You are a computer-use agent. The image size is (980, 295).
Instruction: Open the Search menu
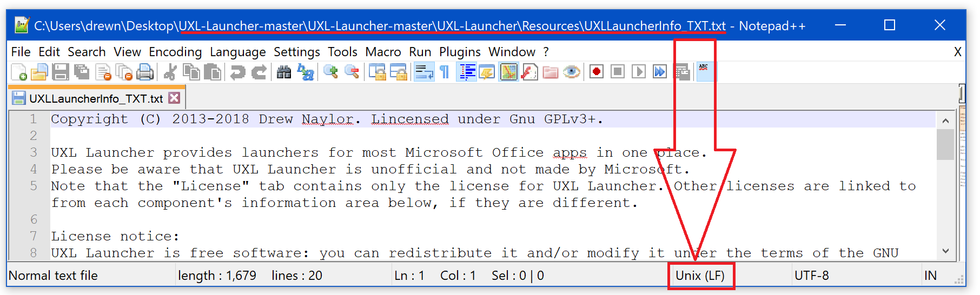pyautogui.click(x=87, y=52)
